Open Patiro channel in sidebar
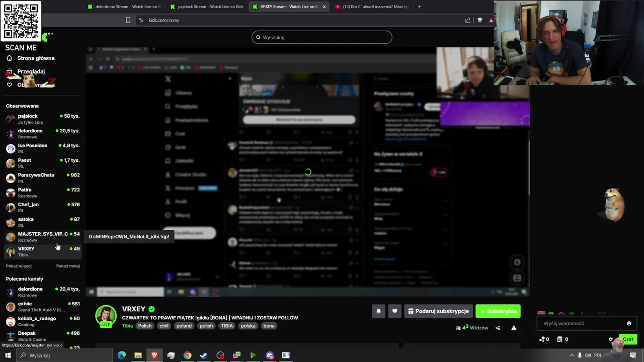The image size is (644, 362). tap(43, 193)
